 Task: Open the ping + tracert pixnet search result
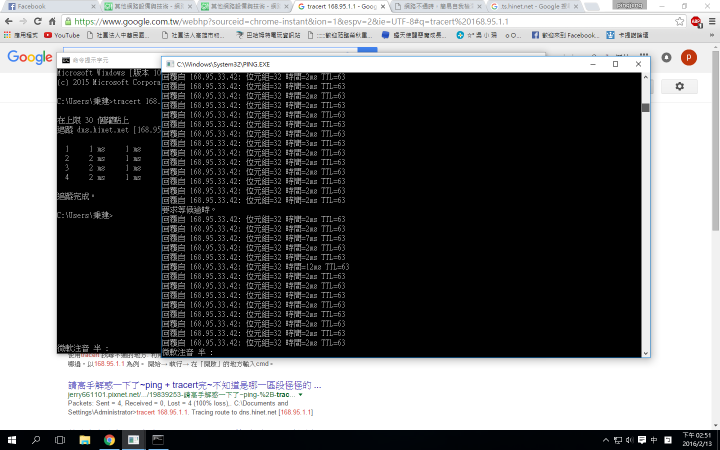click(194, 385)
